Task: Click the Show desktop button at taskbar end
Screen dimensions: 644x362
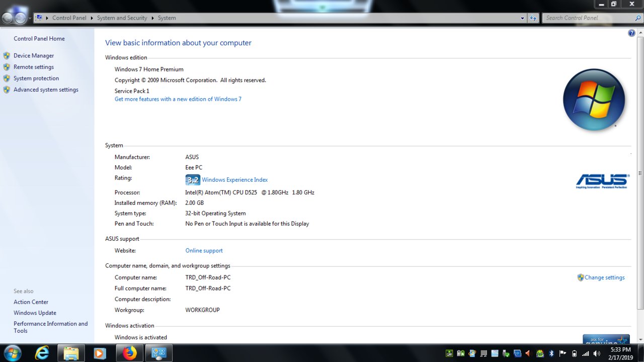Action: pos(641,353)
